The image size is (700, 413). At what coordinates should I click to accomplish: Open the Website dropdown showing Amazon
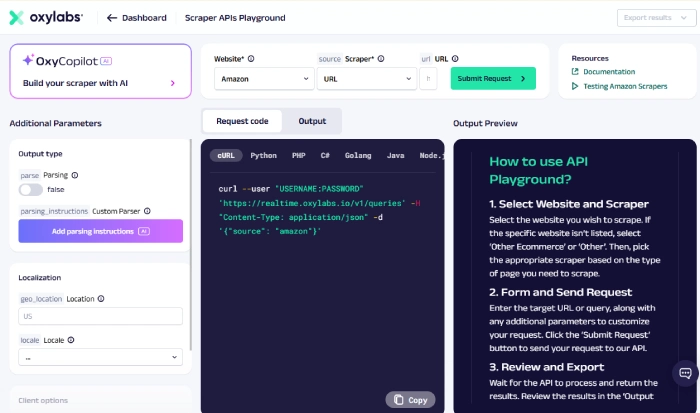pyautogui.click(x=264, y=79)
